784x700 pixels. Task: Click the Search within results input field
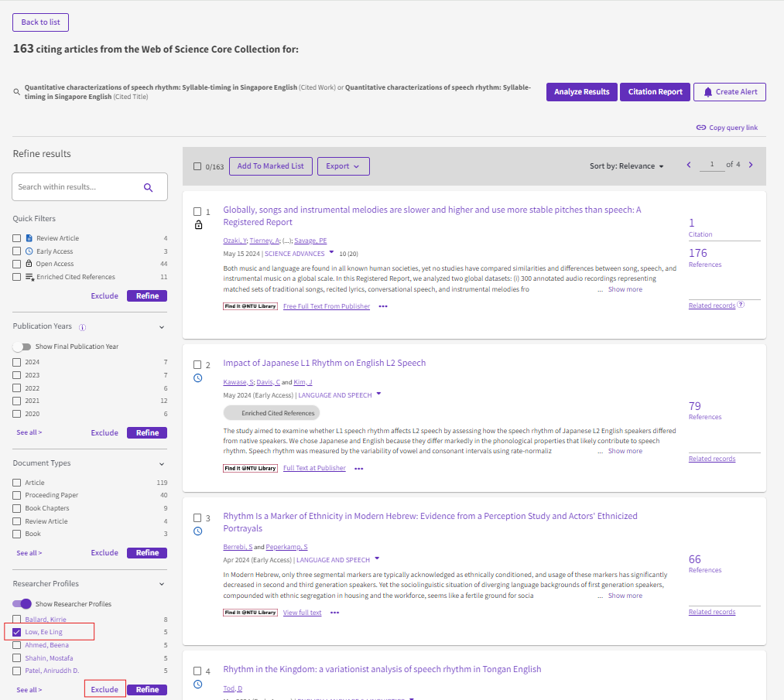[77, 187]
